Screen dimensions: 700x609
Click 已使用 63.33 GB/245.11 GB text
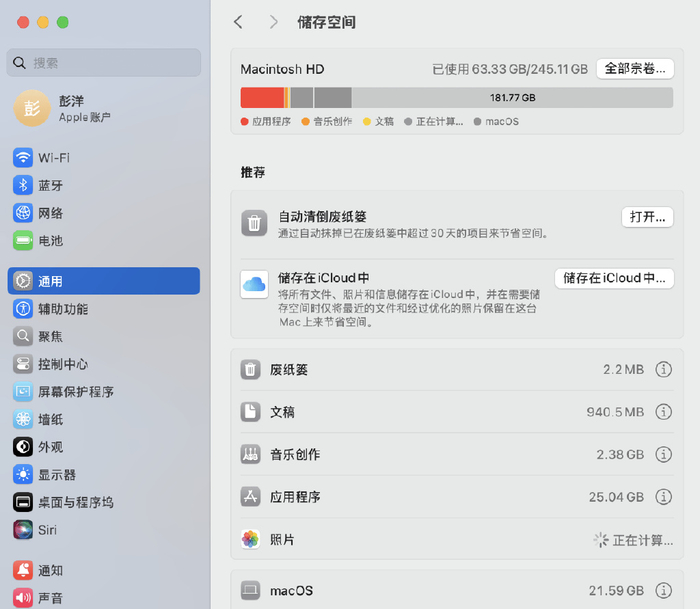click(510, 69)
